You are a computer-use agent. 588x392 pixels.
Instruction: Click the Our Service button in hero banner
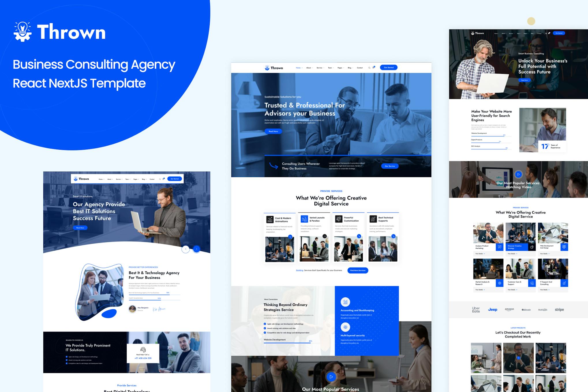(x=390, y=166)
